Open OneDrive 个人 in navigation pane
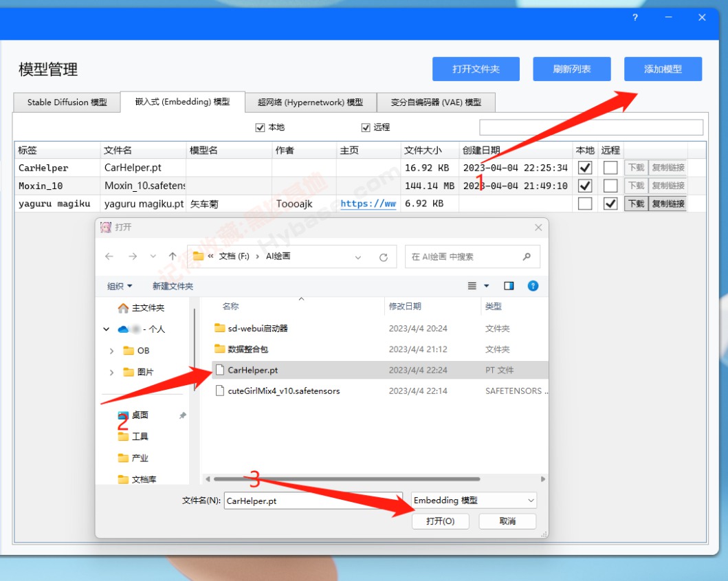The image size is (728, 581). click(142, 329)
